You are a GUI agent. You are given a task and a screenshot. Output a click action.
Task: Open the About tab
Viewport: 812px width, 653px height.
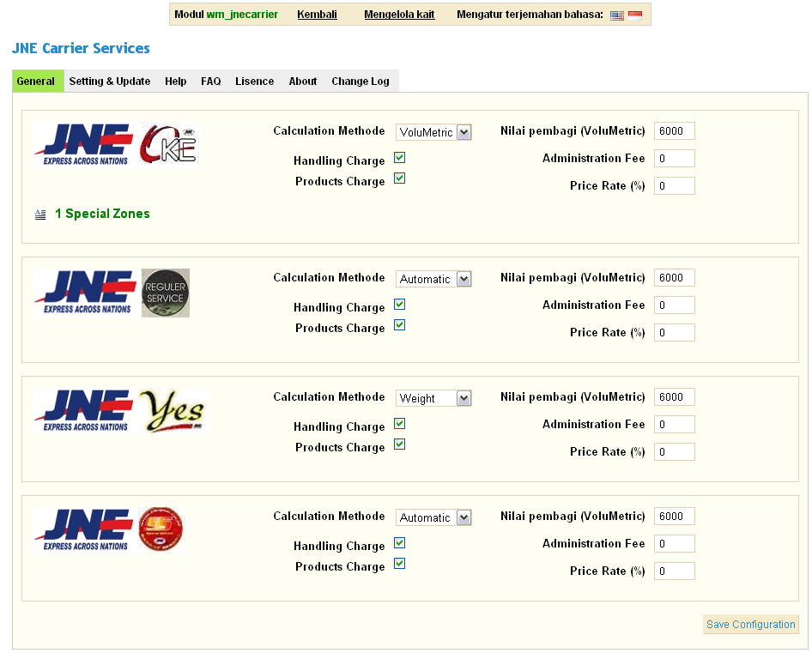pos(303,82)
